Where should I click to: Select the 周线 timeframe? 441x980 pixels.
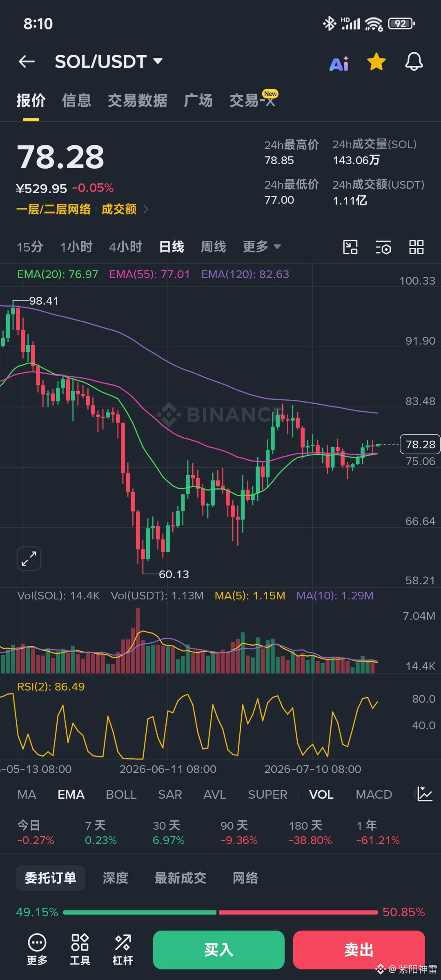coord(213,247)
